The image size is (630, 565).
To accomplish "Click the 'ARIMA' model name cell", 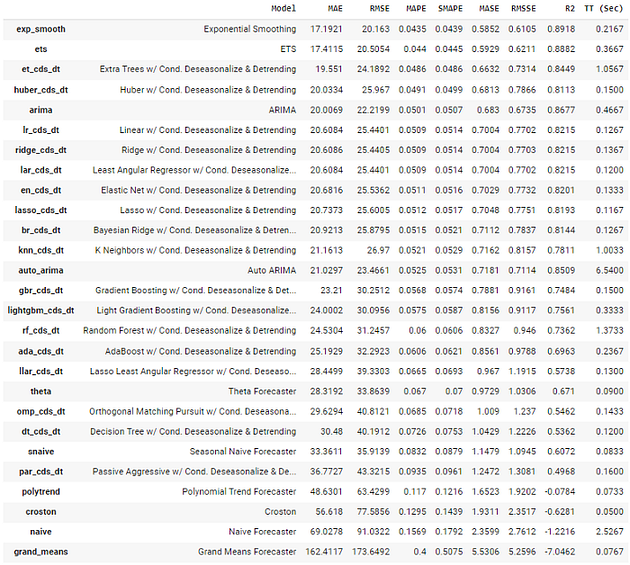I will tap(282, 110).
